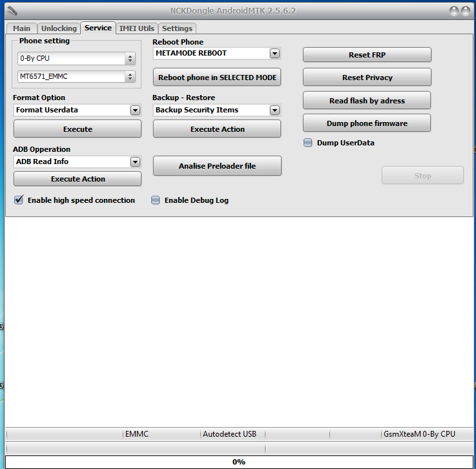Tick the Enable Debug Log checkbox

tap(156, 200)
